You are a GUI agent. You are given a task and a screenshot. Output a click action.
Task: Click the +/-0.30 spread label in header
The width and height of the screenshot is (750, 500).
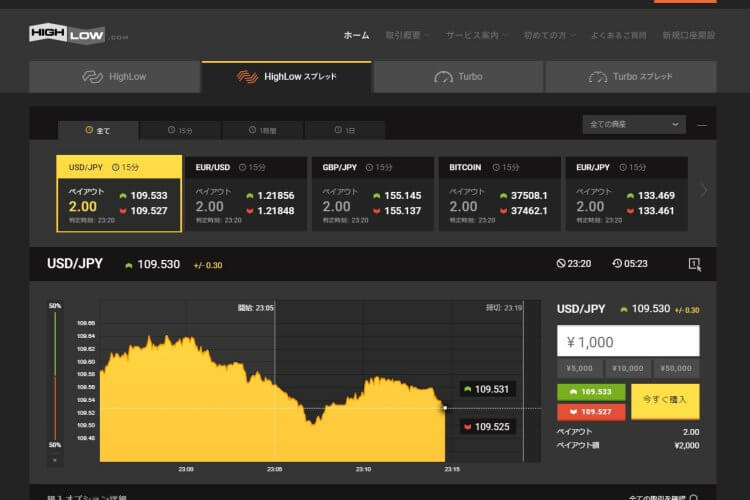pyautogui.click(x=208, y=265)
